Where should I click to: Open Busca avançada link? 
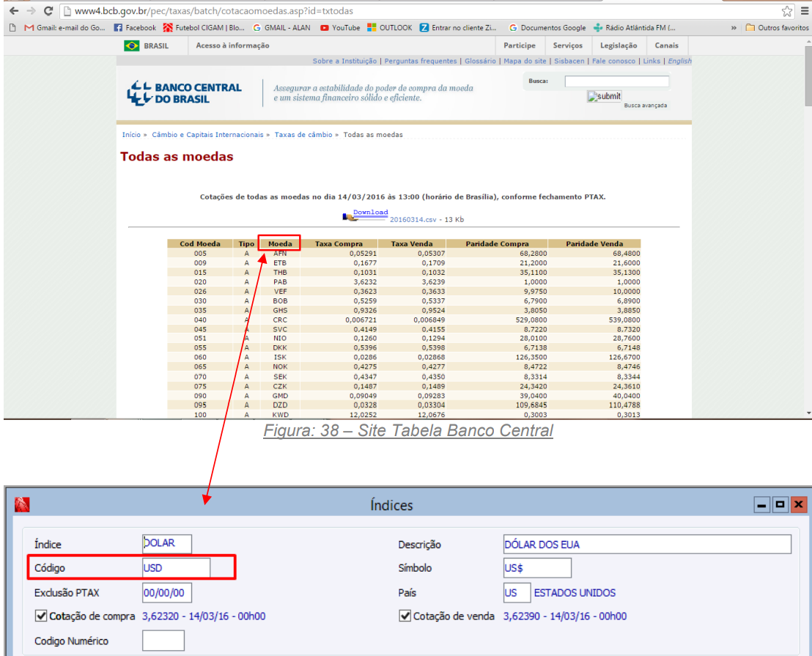[645, 106]
